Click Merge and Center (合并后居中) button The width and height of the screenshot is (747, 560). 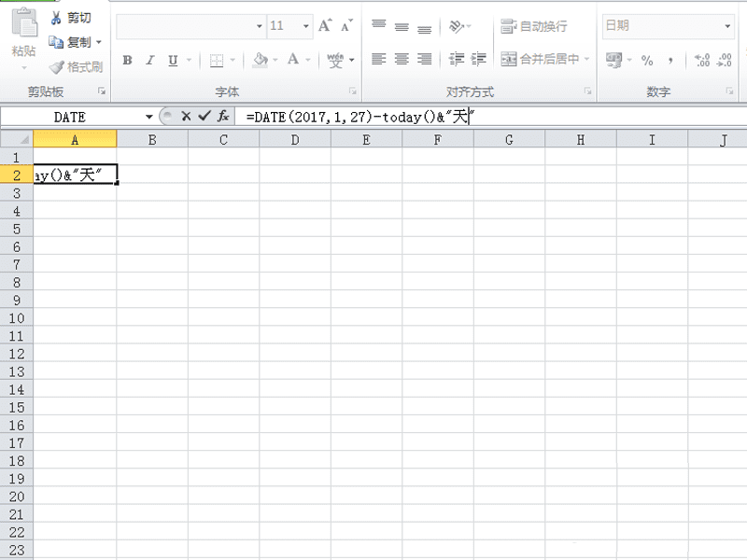point(540,59)
